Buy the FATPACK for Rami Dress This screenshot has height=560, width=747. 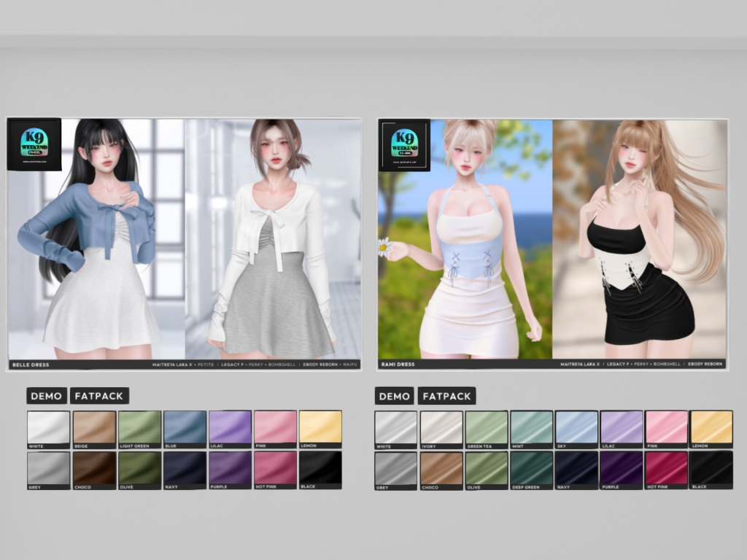tap(446, 396)
